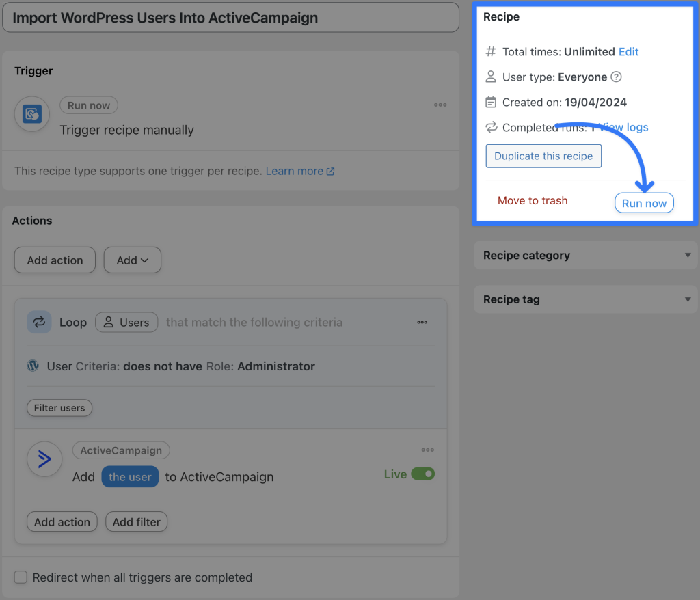Viewport: 700px width, 600px height.
Task: Open the trigger options three-dot menu
Action: pos(440,105)
